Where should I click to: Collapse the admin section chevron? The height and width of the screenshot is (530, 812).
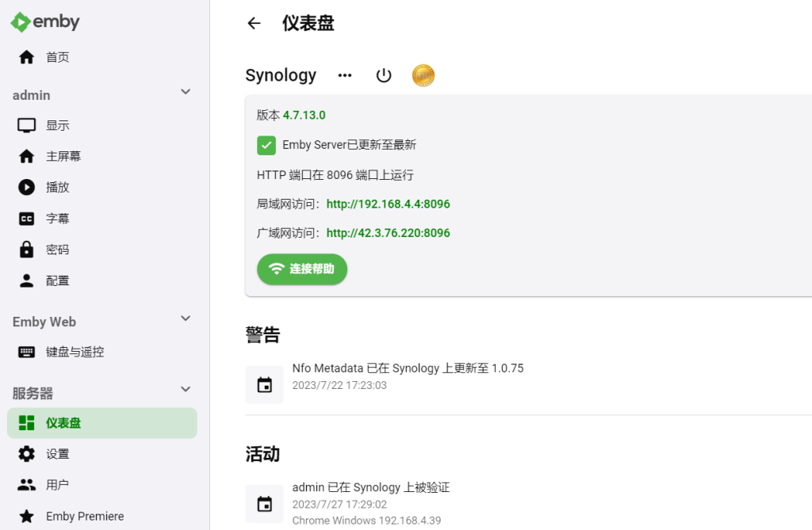coord(186,92)
